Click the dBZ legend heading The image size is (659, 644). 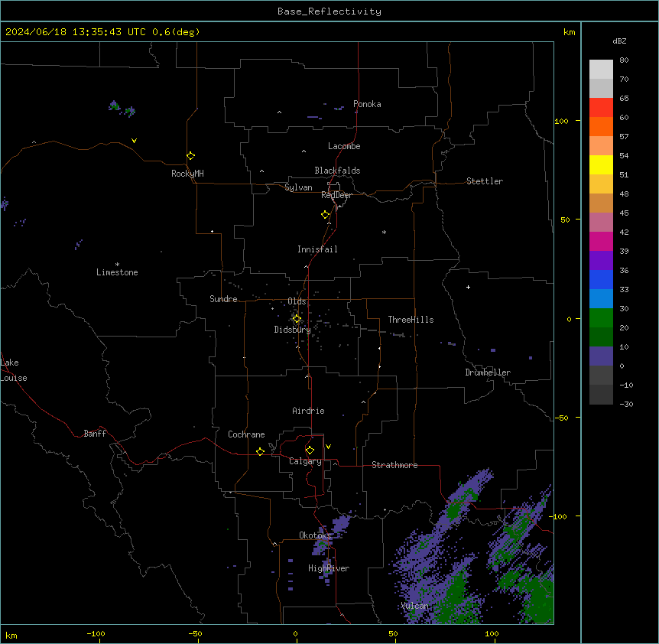click(619, 41)
